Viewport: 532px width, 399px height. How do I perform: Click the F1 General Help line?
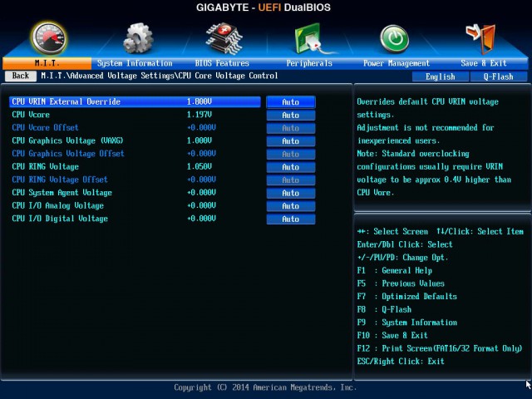coord(395,271)
